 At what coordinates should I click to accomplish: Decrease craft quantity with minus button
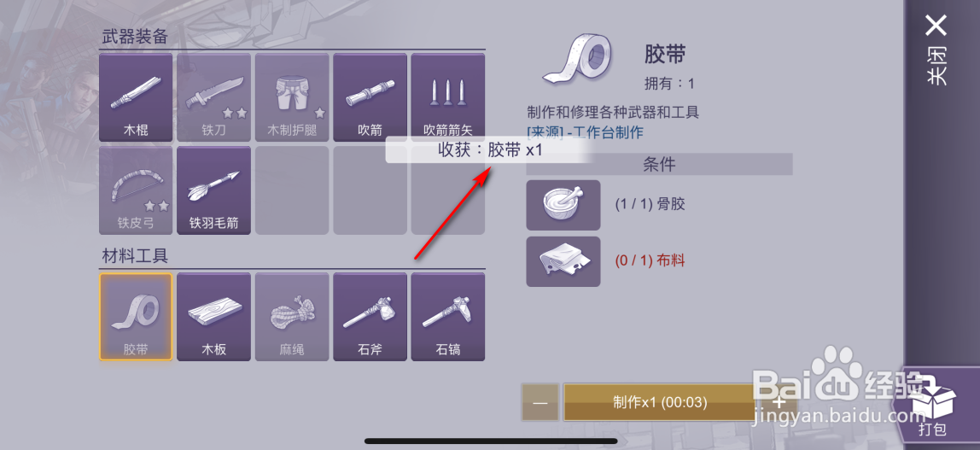pos(540,402)
